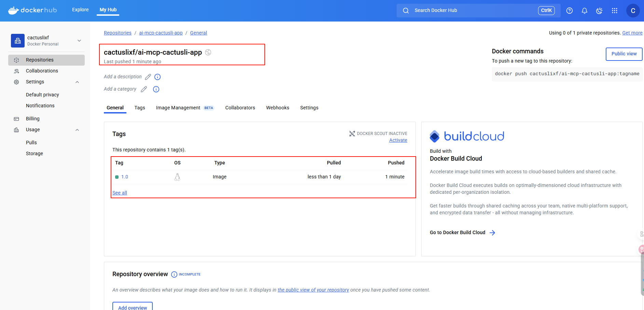644x310 pixels.
Task: Click the docker push command code box
Action: (567, 74)
